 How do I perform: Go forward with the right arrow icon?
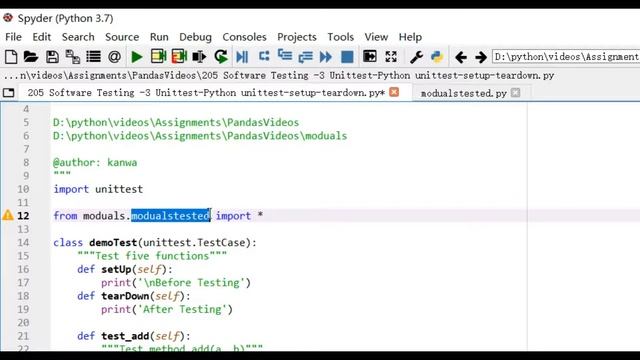(481, 57)
